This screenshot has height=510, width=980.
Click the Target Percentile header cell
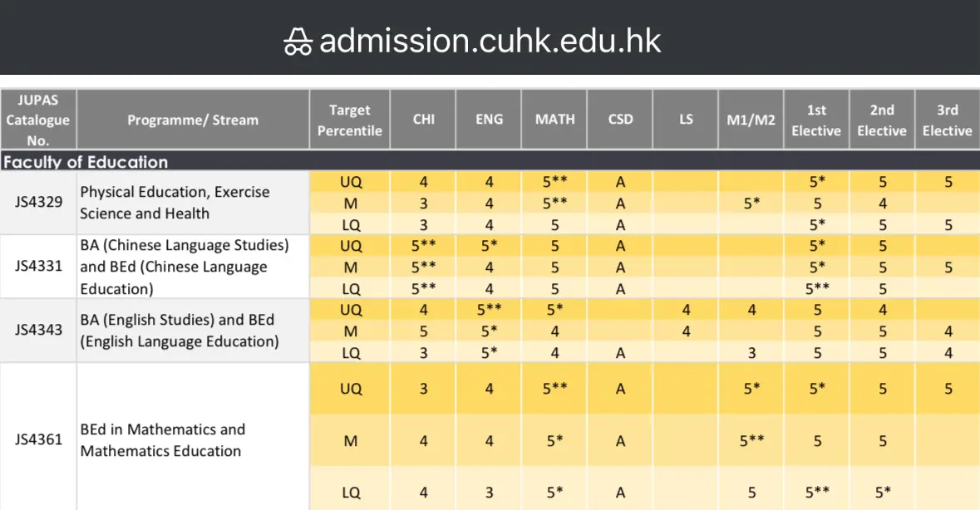click(349, 120)
